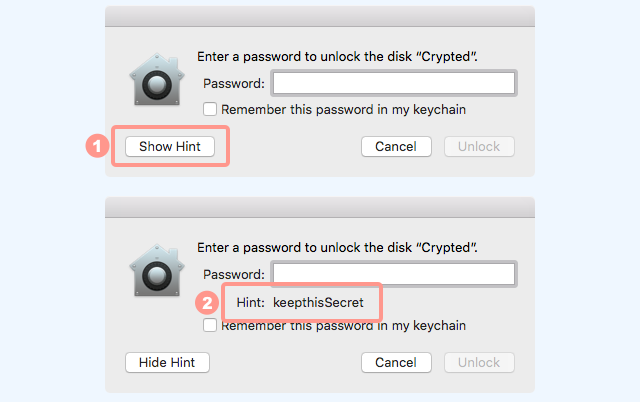Click Unlock in the upper dialog
Screen dimensions: 640x402
click(x=479, y=147)
